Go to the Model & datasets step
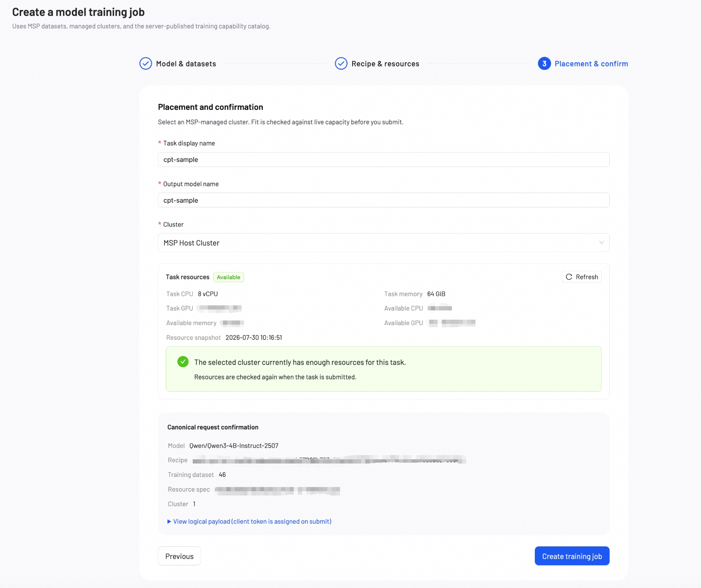The height and width of the screenshot is (588, 701). [x=186, y=64]
